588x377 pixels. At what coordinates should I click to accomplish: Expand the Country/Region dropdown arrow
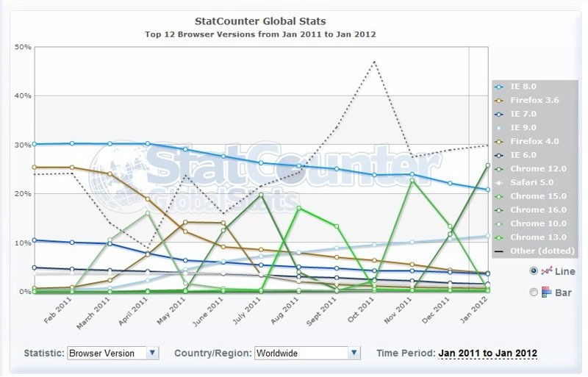click(355, 353)
